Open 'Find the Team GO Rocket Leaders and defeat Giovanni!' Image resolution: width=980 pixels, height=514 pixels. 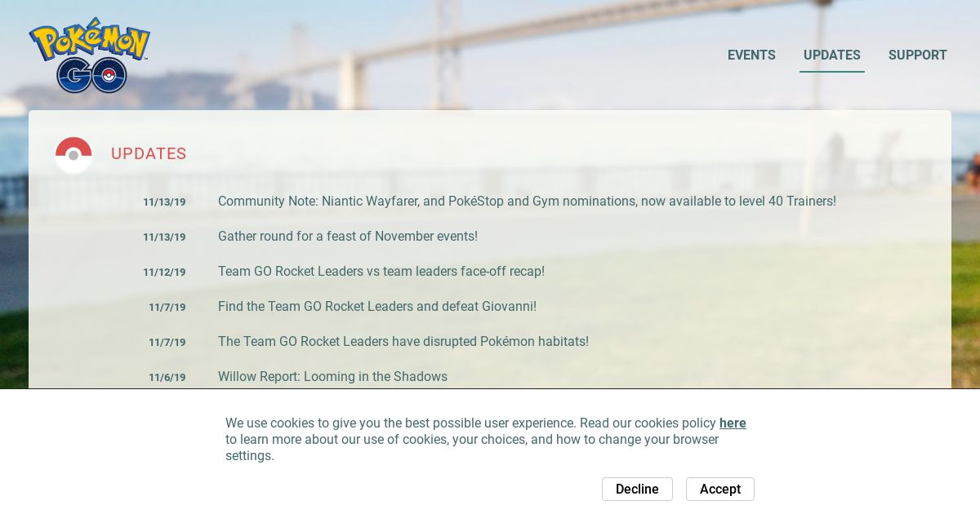click(377, 306)
